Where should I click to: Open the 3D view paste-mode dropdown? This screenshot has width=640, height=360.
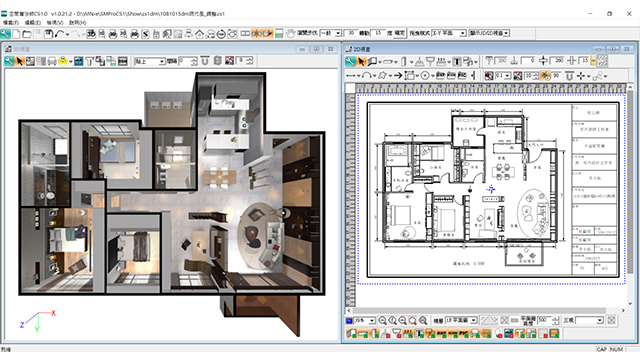pos(150,61)
